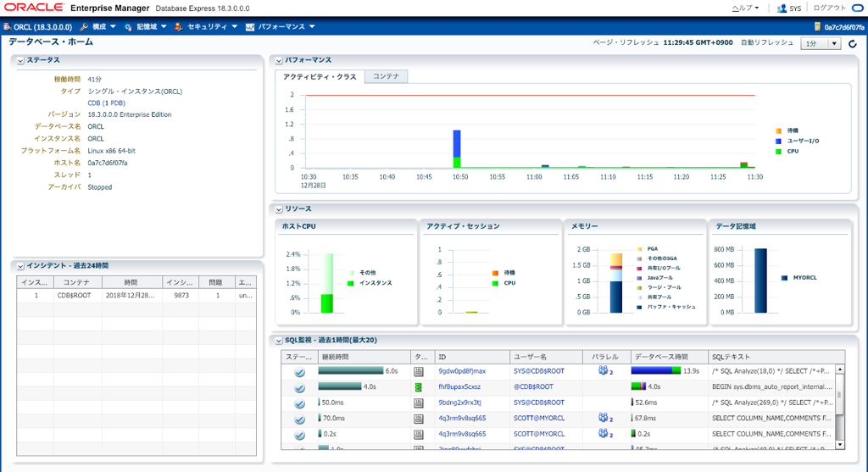This screenshot has width=868, height=472.
Task: Click the tall blue bar at 10:50 in the chart
Action: click(x=457, y=144)
